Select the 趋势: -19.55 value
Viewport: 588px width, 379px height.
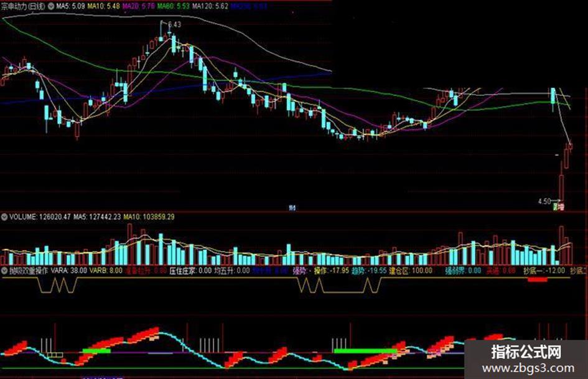point(369,270)
